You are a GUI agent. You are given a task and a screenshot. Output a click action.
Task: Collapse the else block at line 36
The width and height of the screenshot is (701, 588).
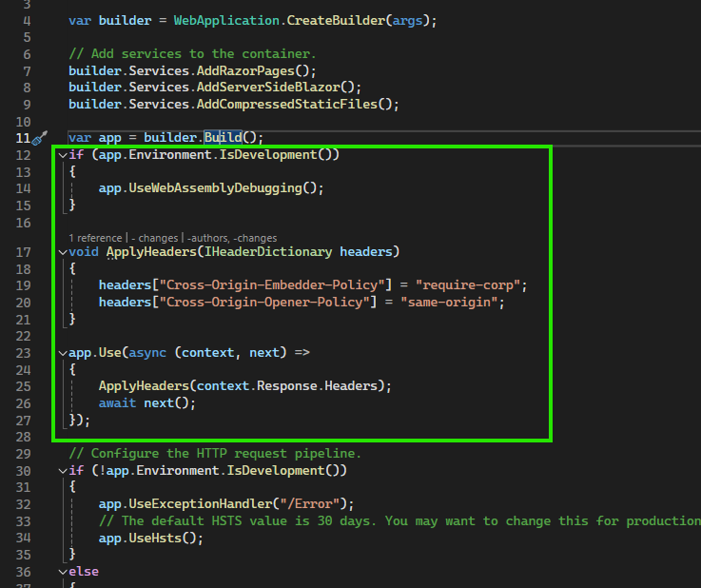coord(63,572)
